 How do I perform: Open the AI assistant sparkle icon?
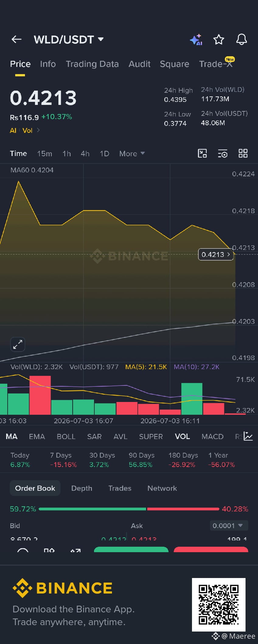[196, 40]
